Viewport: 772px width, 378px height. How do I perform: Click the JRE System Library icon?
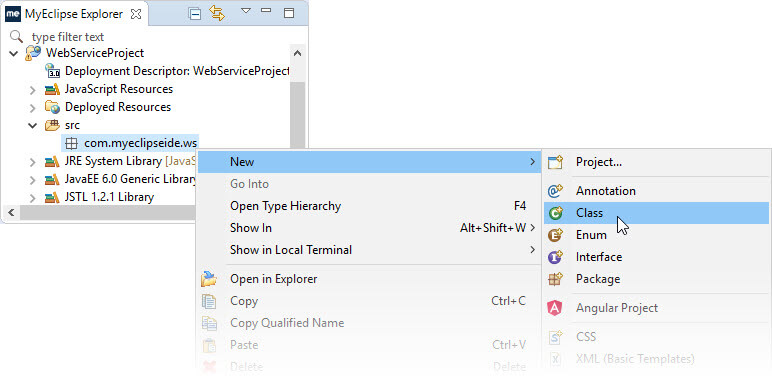coord(52,161)
